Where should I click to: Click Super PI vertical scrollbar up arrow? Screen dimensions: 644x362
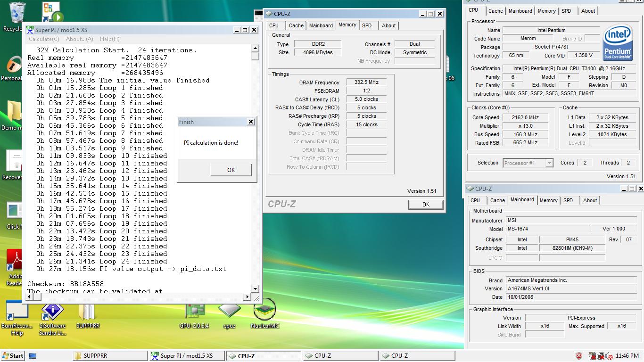pos(255,48)
